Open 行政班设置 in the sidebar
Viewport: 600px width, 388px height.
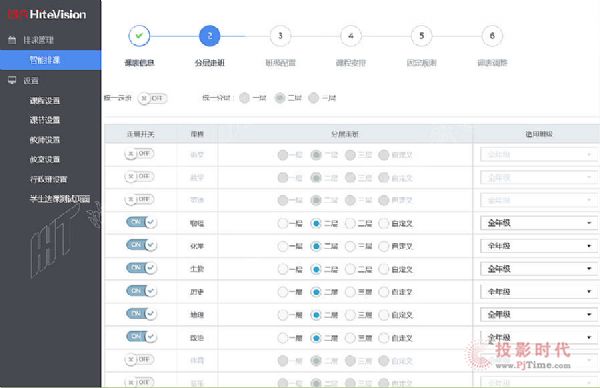(49, 179)
